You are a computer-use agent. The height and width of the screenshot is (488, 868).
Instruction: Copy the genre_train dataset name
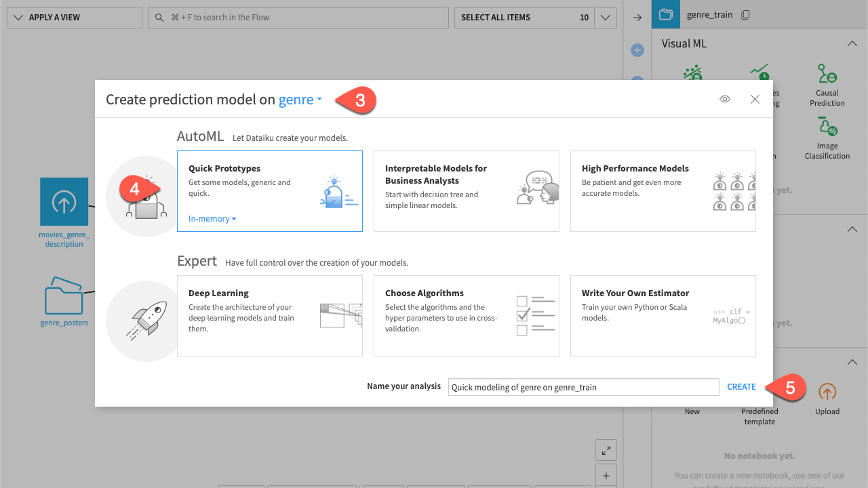pyautogui.click(x=745, y=14)
